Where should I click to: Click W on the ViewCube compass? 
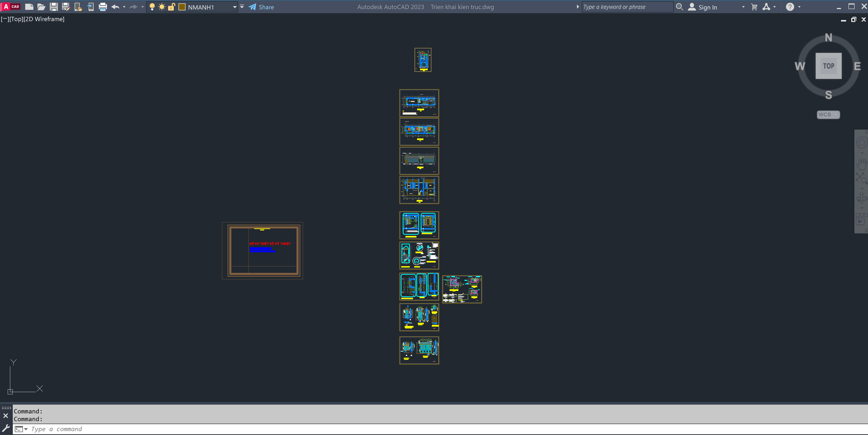pyautogui.click(x=800, y=66)
